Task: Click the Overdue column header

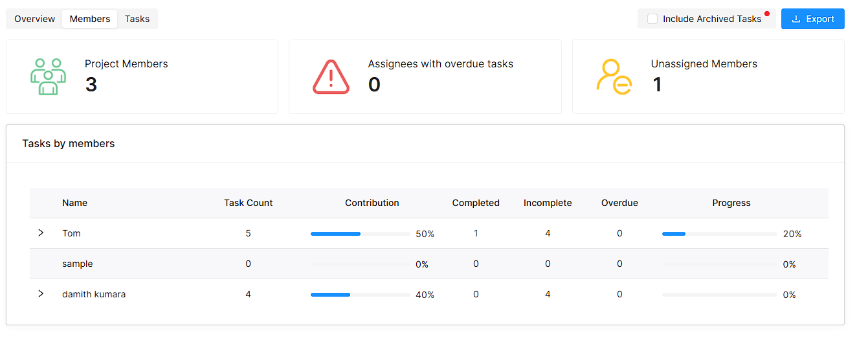Action: click(x=619, y=203)
